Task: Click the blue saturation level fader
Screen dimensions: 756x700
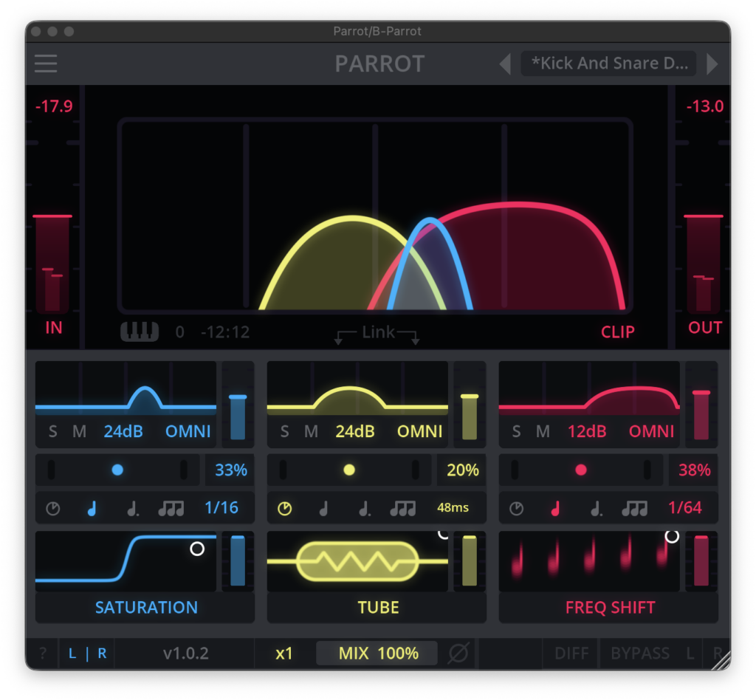Action: [238, 560]
